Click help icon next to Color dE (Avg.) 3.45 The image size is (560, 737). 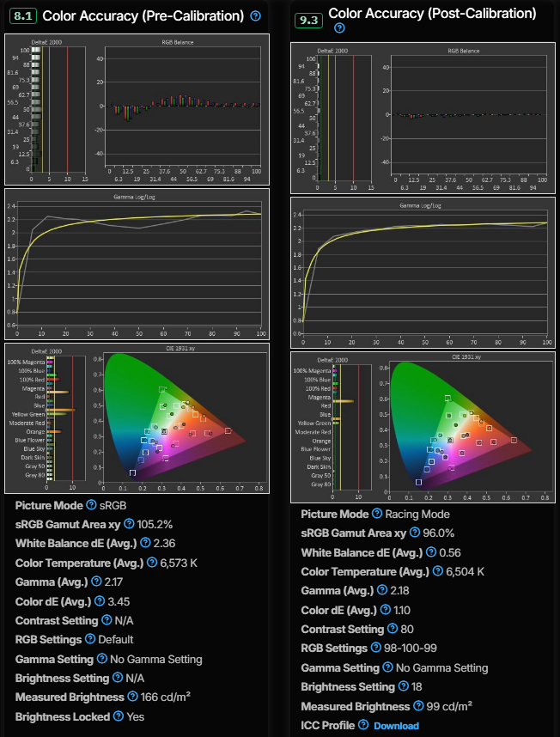[99, 601]
